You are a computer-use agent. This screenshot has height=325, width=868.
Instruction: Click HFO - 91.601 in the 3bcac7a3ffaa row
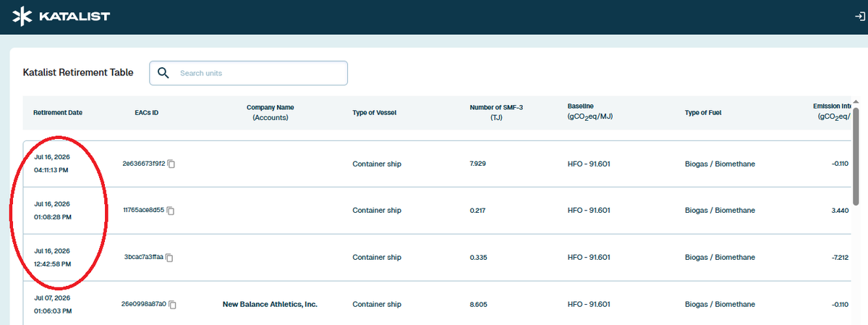(x=589, y=257)
